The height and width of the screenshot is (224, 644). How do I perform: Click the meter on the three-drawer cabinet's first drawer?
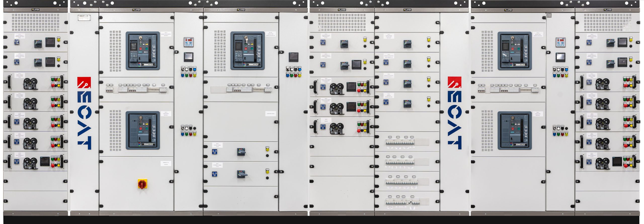click(351, 87)
